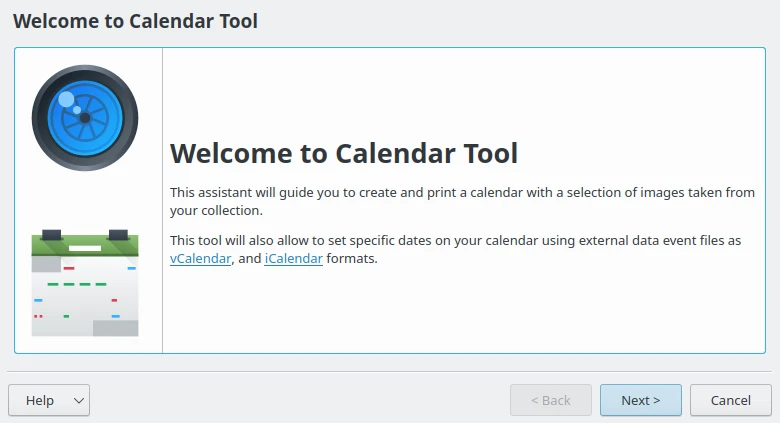Viewport: 780px width, 423px height.
Task: Cancel the Calendar Tool wizard
Action: [x=730, y=400]
